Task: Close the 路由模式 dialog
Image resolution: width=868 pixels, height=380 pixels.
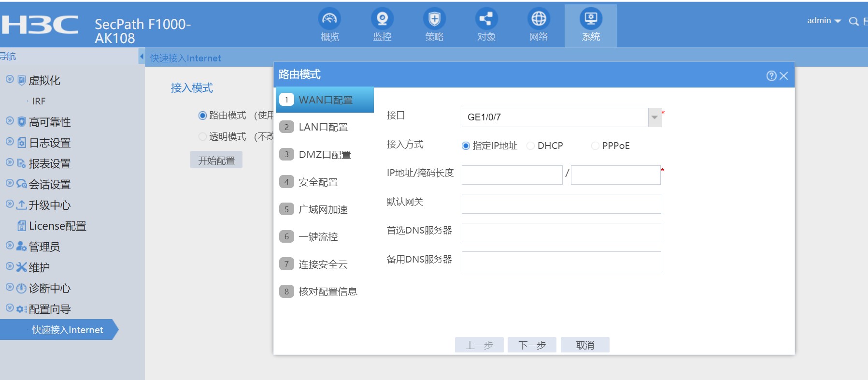Action: tap(783, 75)
